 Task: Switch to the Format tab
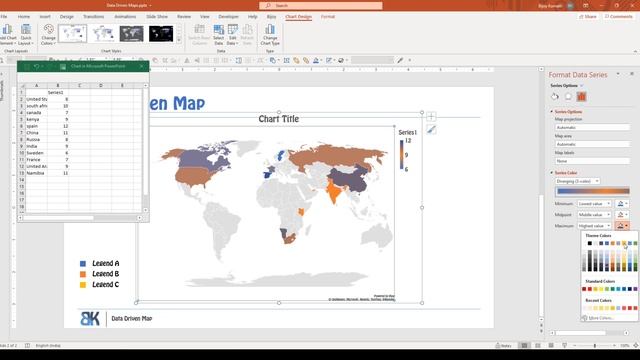328,17
